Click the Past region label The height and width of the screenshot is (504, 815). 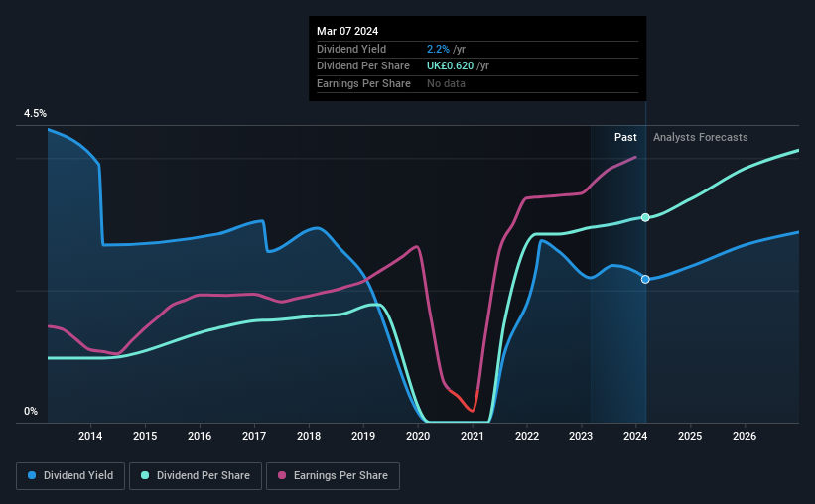[x=625, y=137]
